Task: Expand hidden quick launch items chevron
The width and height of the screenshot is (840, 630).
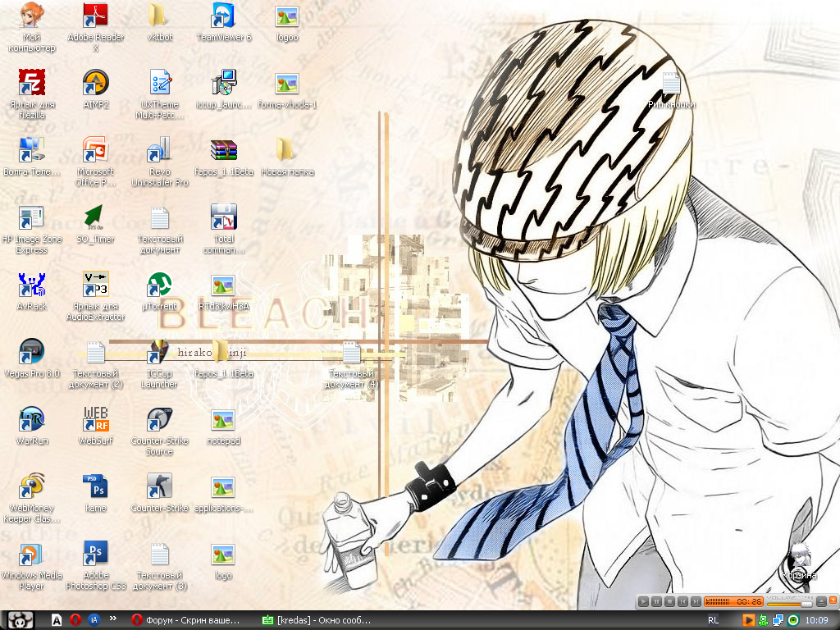Action: pyautogui.click(x=113, y=619)
